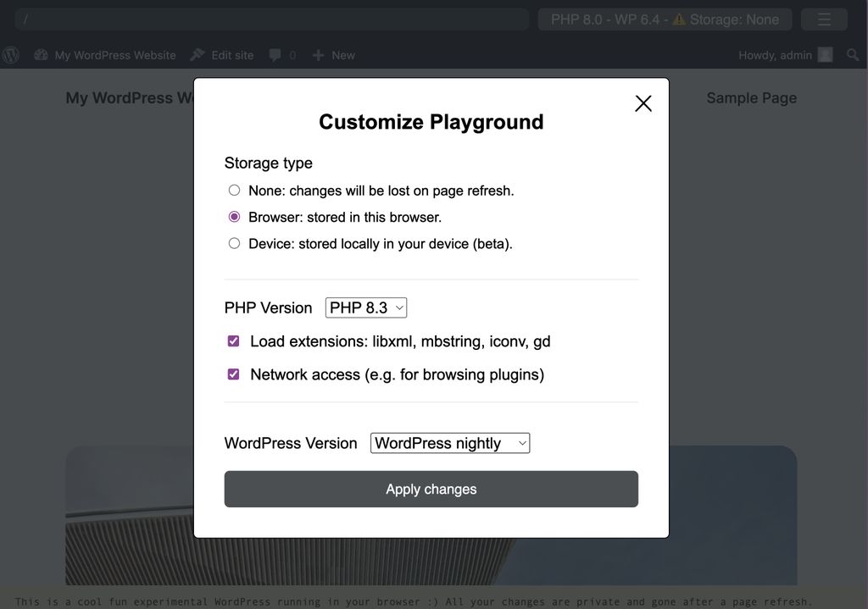Expand the WordPress Version dropdown

[449, 443]
